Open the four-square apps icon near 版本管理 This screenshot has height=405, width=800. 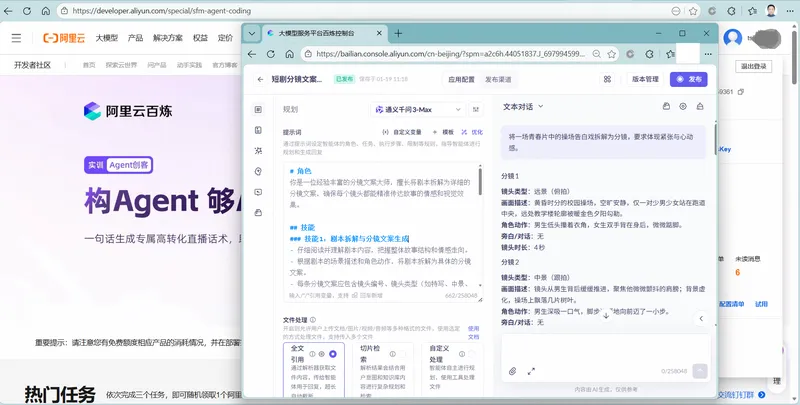pos(607,79)
